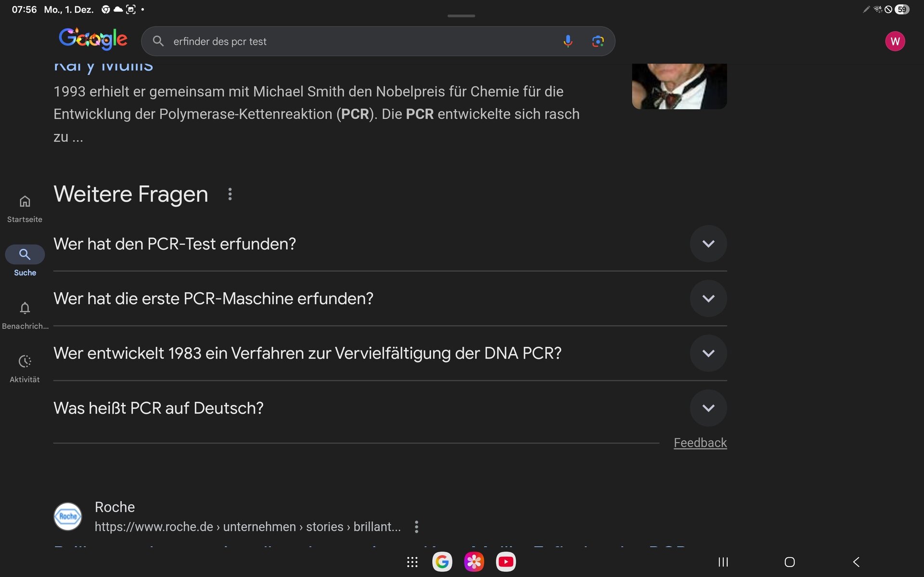Expand the 1983 DNA PCR question
Viewport: 924px width, 577px height.
coord(708,354)
